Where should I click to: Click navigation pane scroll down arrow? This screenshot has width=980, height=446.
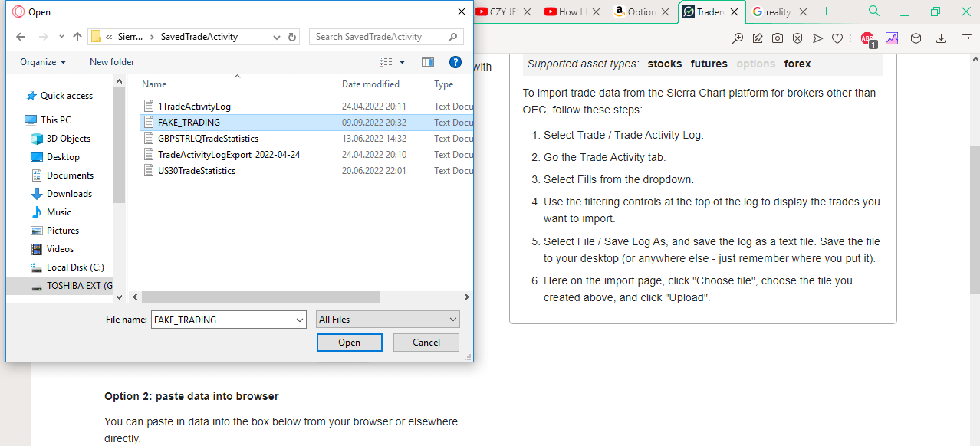[x=119, y=297]
